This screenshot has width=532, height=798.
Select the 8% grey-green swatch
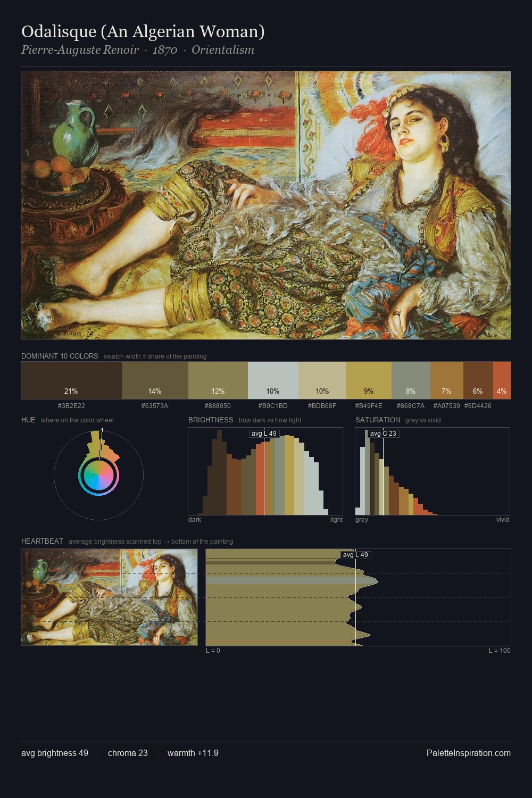coord(411,380)
